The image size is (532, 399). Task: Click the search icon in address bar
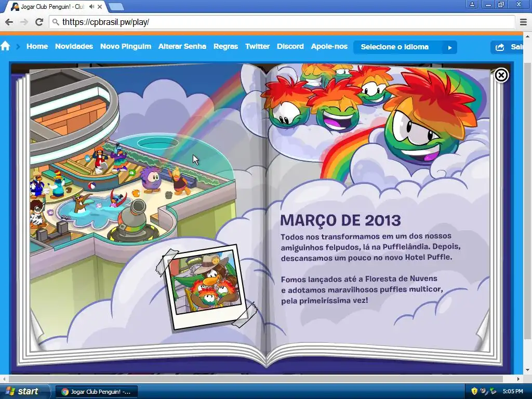tap(56, 22)
